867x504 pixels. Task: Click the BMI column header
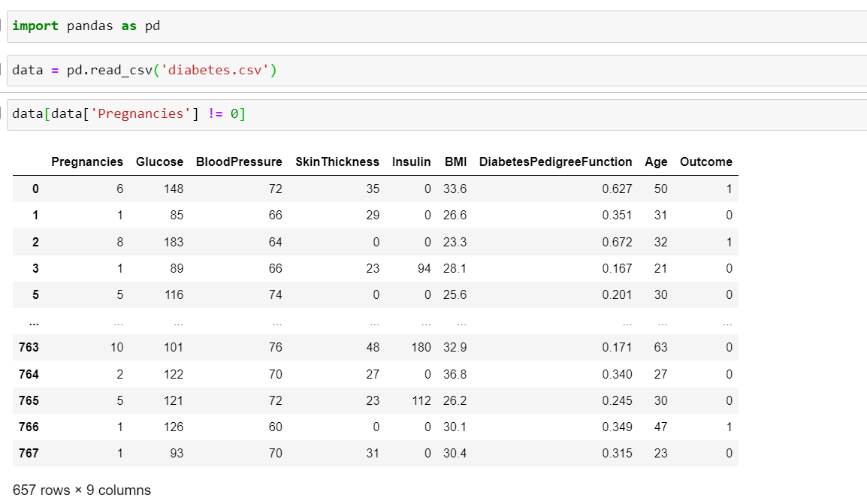(455, 162)
